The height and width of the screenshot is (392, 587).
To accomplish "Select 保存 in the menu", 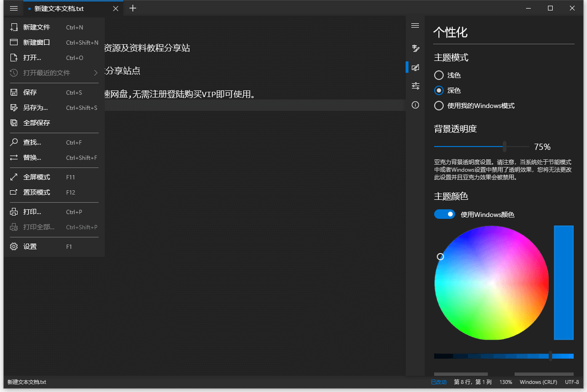I will (54, 93).
